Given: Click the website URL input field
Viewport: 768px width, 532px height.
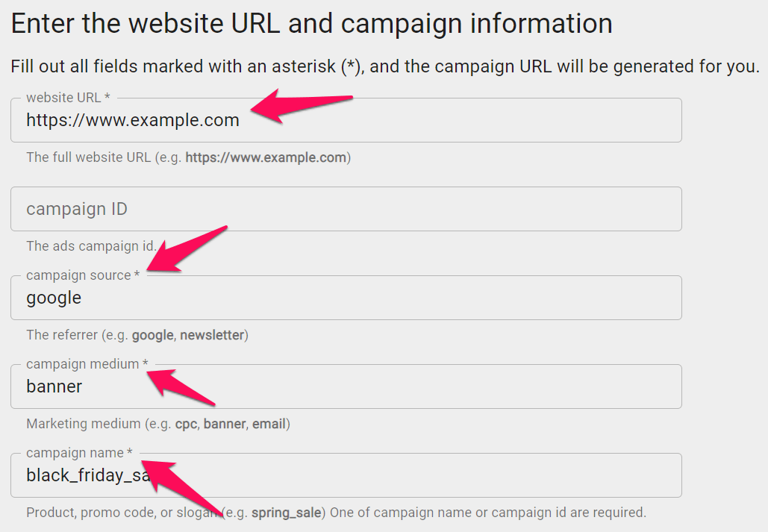Looking at the screenshot, I should tap(346, 120).
